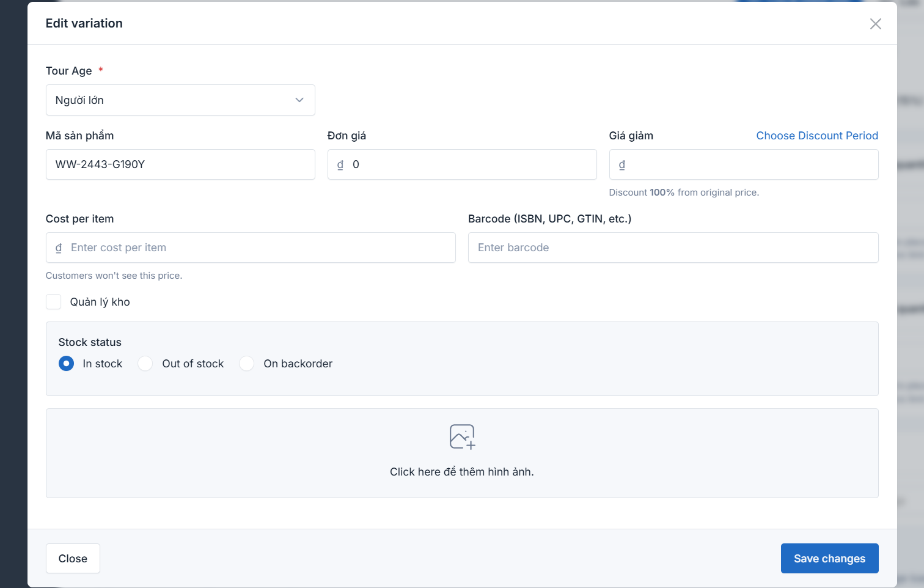924x588 pixels.
Task: Select Out of stock radio option
Action: pyautogui.click(x=145, y=364)
